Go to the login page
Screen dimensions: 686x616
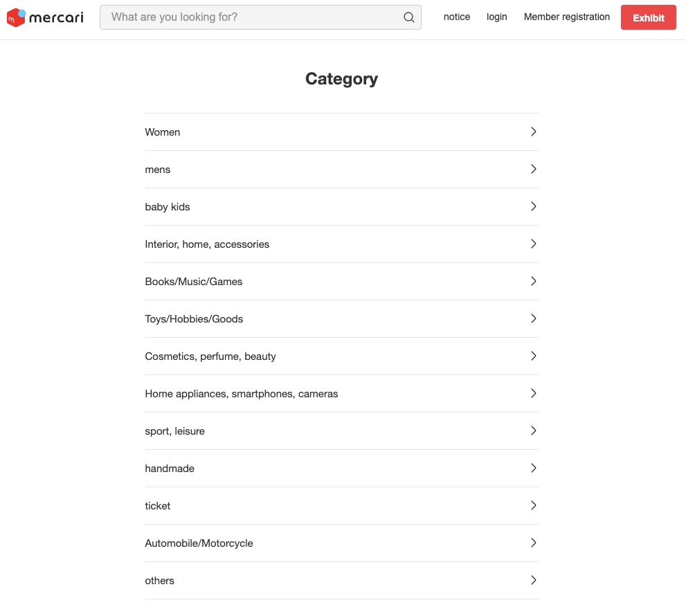(x=496, y=17)
